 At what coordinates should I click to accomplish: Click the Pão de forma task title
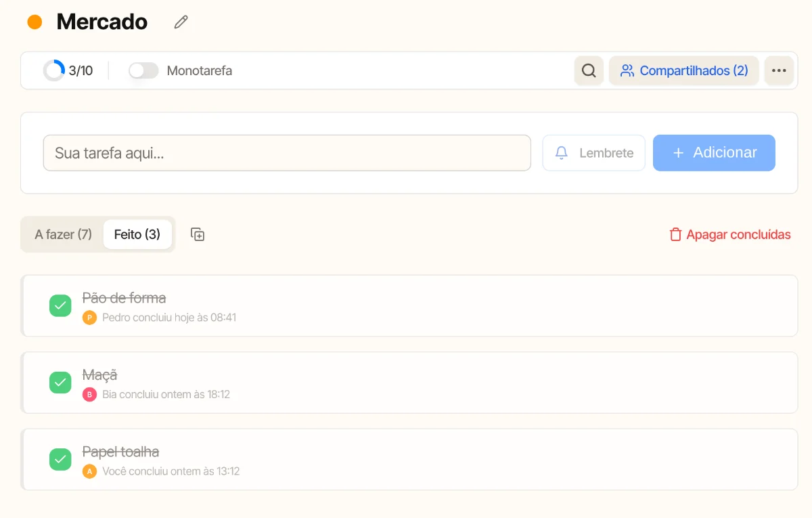click(x=124, y=298)
